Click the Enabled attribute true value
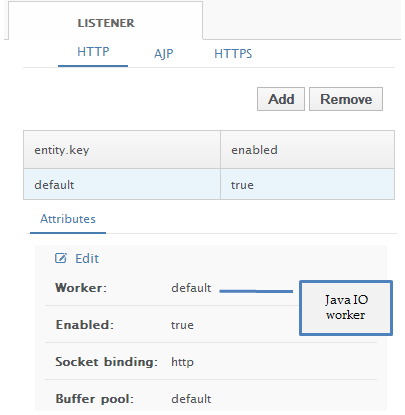Image resolution: width=405 pixels, height=415 pixels. point(182,325)
